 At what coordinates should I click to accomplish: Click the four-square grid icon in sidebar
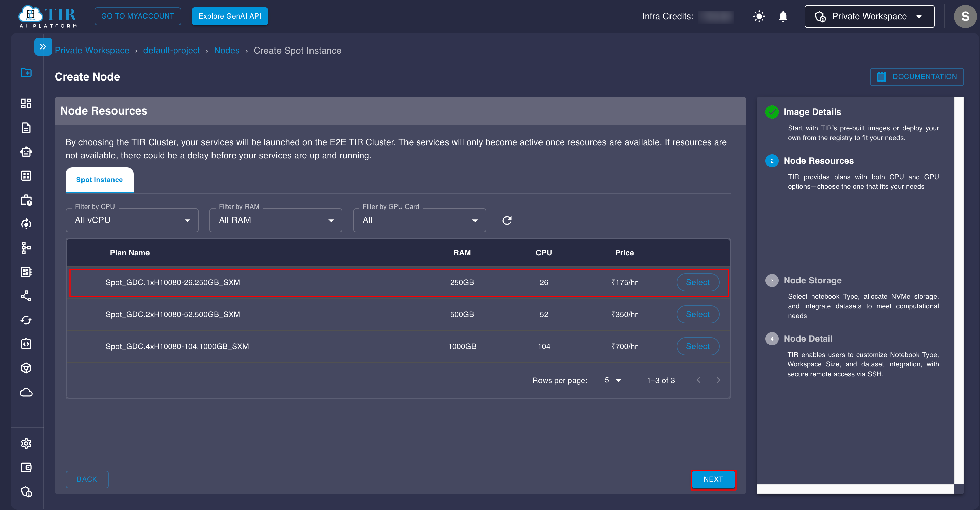(x=26, y=176)
